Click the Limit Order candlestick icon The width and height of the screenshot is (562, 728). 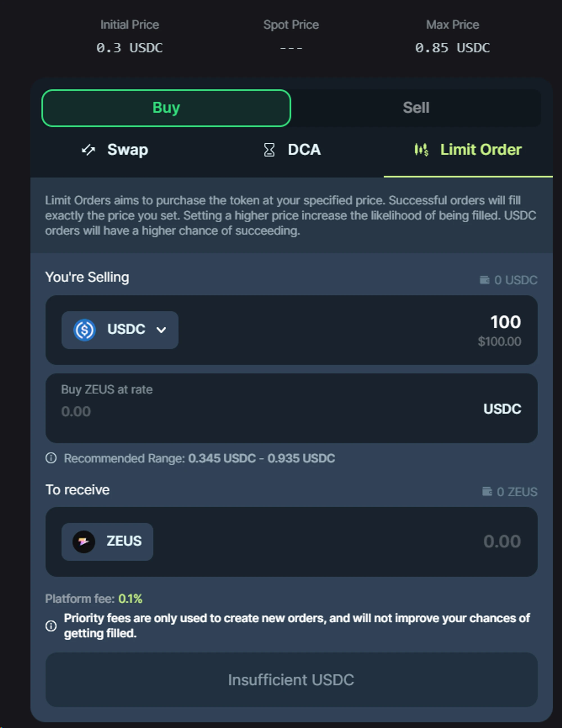point(421,150)
